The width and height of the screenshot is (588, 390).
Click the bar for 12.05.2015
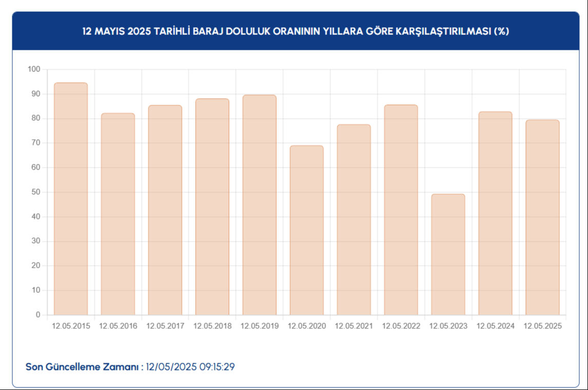[x=71, y=199]
